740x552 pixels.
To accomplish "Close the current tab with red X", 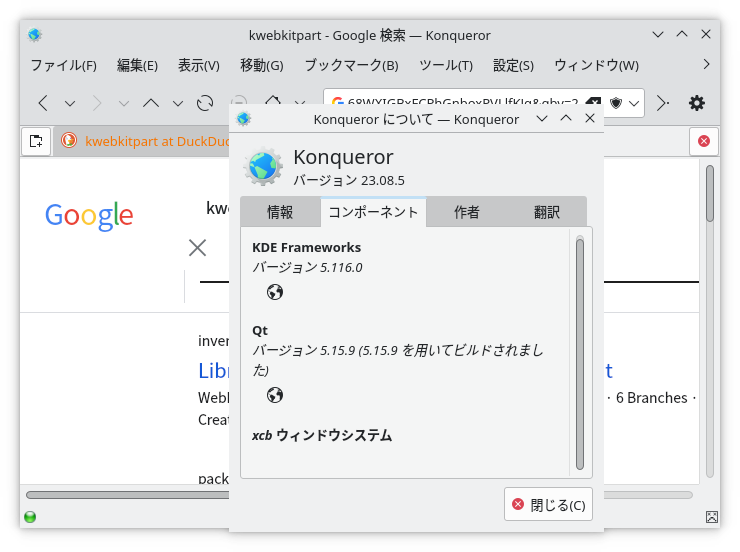I will (x=703, y=141).
